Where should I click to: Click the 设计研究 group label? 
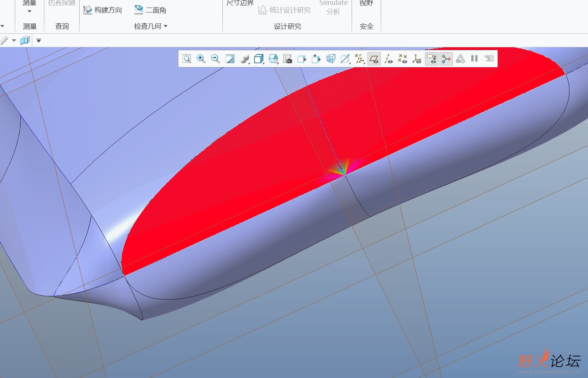[288, 26]
